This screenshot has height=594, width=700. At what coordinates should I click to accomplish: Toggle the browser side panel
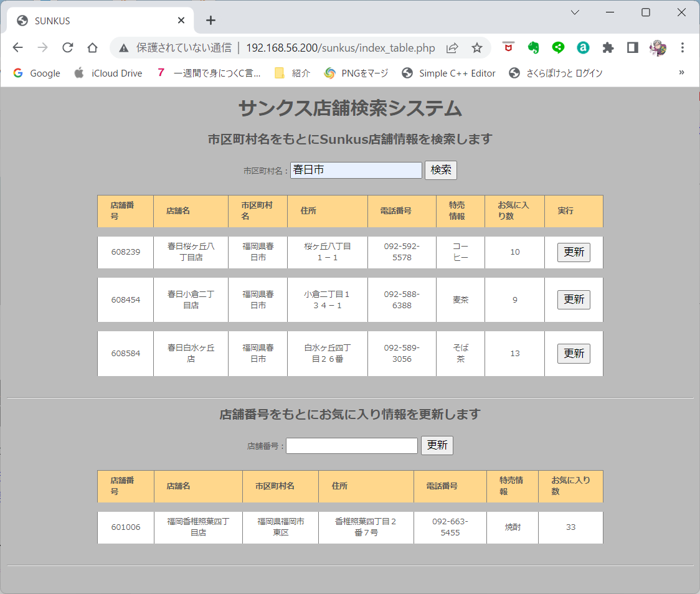pyautogui.click(x=633, y=47)
